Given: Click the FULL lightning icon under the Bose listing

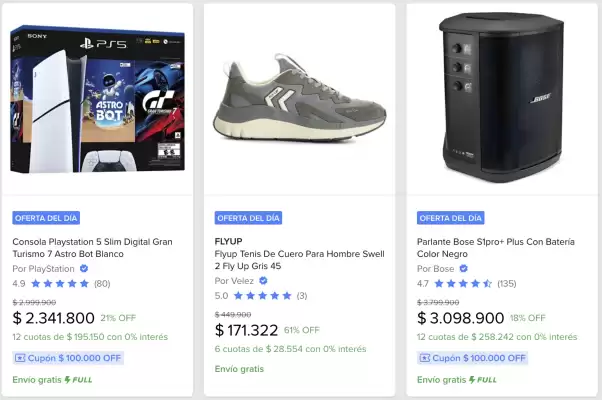Looking at the screenshot, I should click(473, 380).
